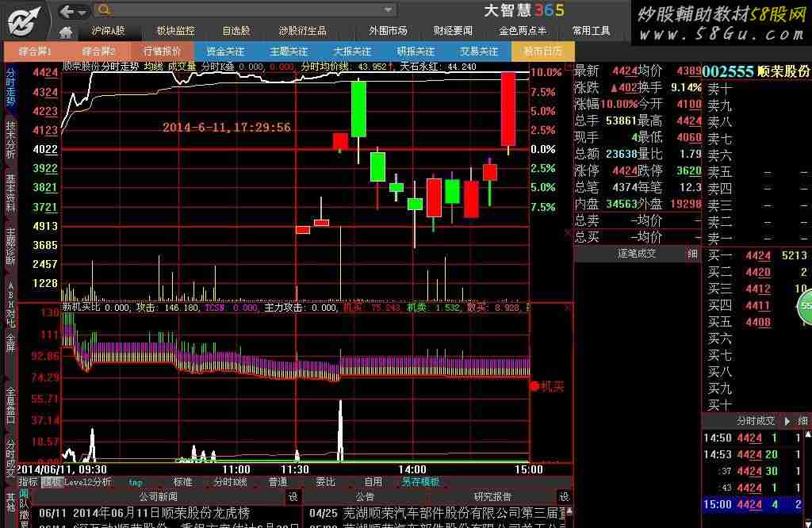Click 细 beside the 逐笔成交 header
The image size is (812, 528).
coord(691,254)
